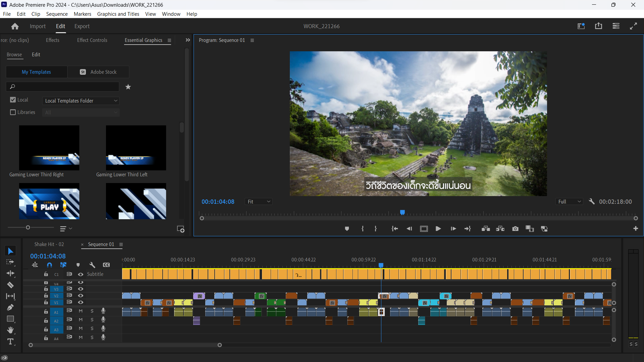
Task: Toggle V2 track output eye icon
Action: 80,296
